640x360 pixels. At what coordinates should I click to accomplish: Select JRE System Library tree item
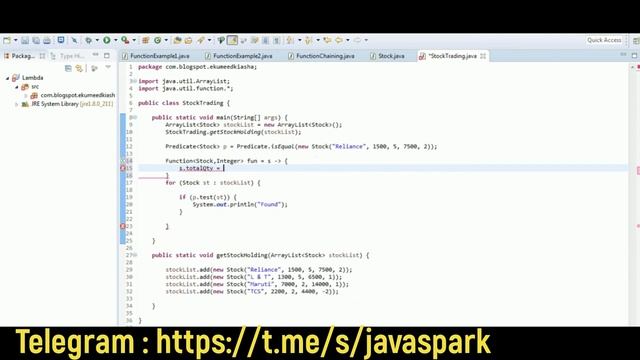click(x=67, y=104)
